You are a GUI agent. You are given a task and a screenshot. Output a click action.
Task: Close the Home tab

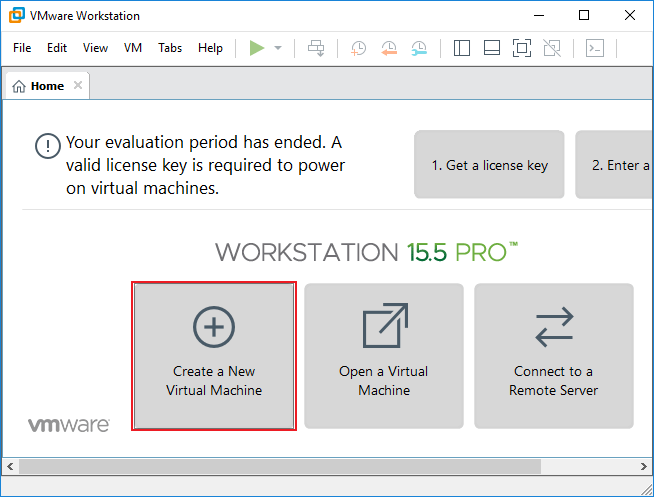coord(78,85)
